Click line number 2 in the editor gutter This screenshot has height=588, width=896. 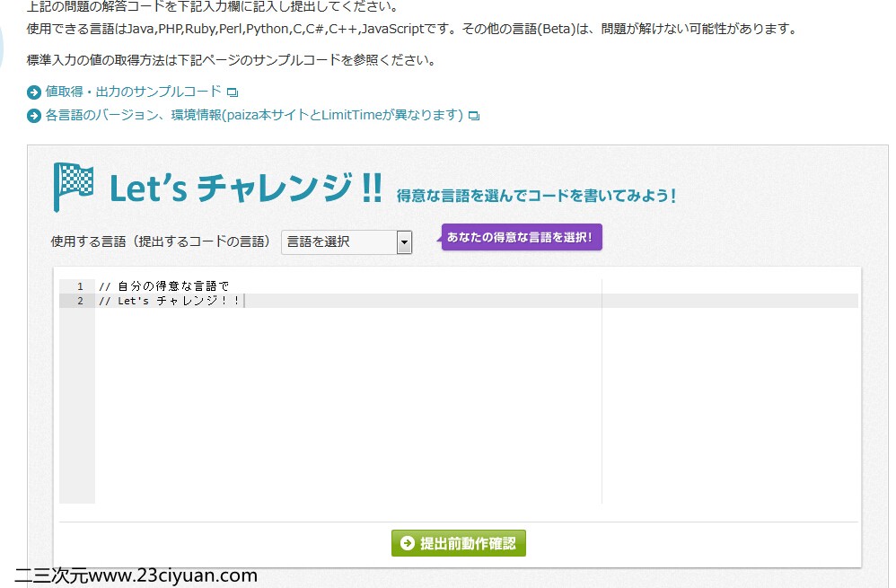[x=80, y=301]
